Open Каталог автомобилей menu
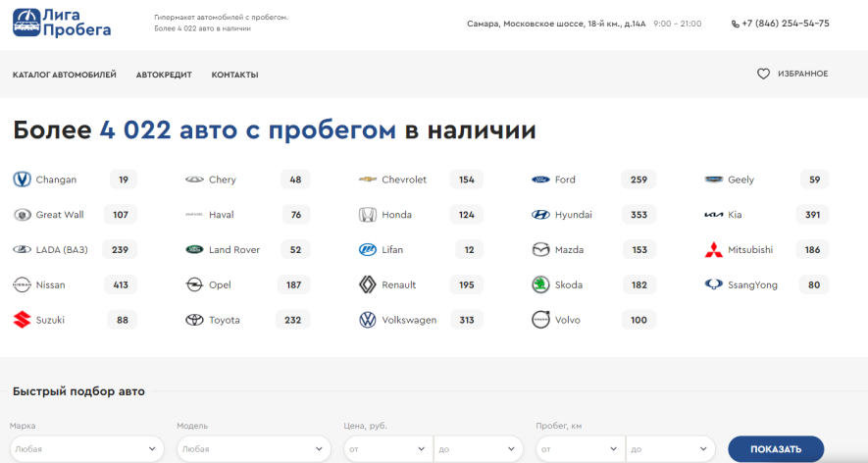This screenshot has height=463, width=868. pyautogui.click(x=65, y=75)
